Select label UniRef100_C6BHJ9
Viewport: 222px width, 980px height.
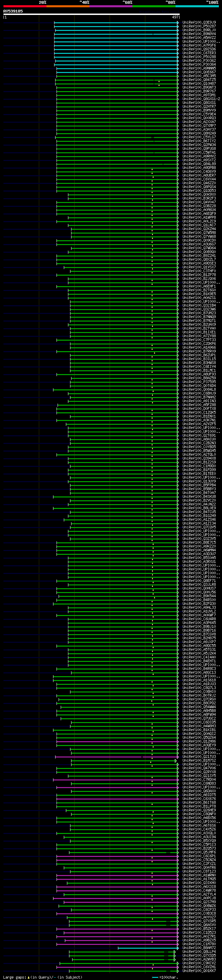click(x=199, y=394)
